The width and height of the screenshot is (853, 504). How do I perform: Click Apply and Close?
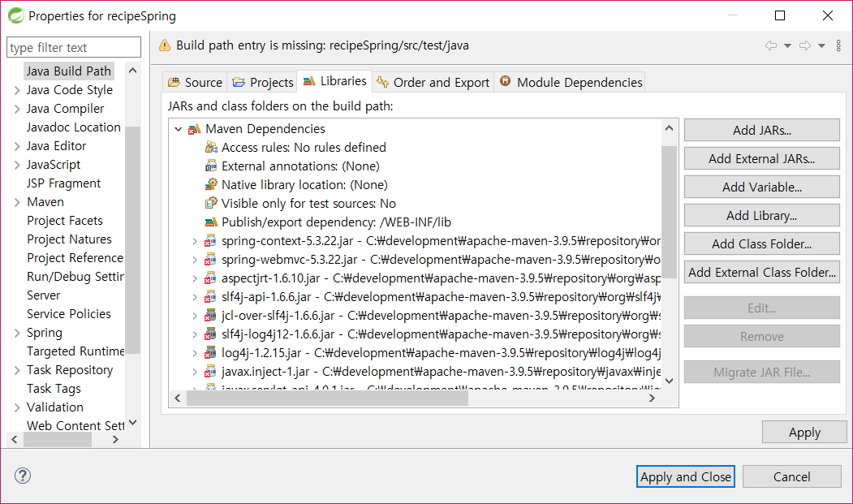[x=686, y=476]
